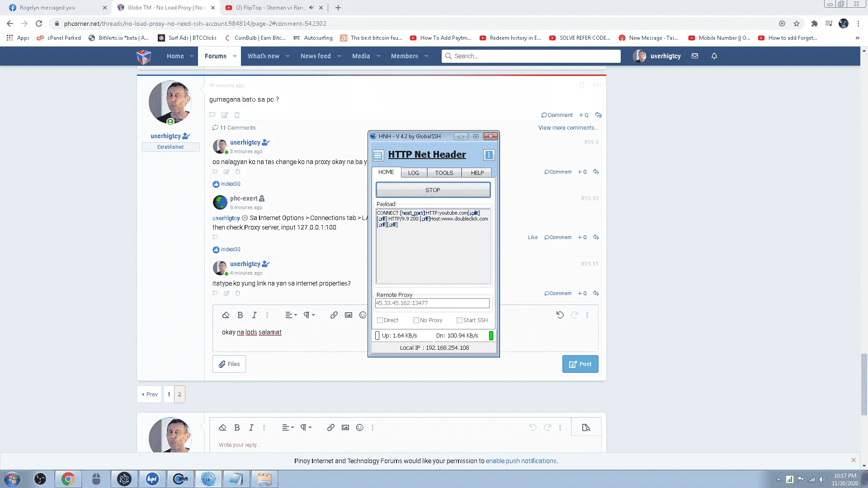Go to Prev page

(150, 394)
